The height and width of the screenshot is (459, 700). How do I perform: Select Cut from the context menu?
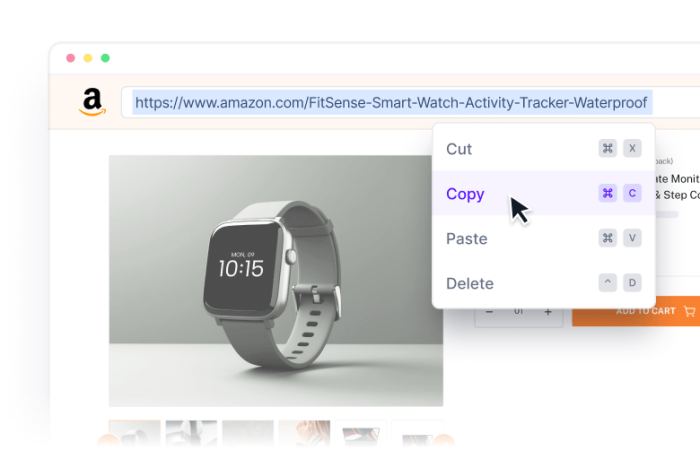[x=544, y=149]
